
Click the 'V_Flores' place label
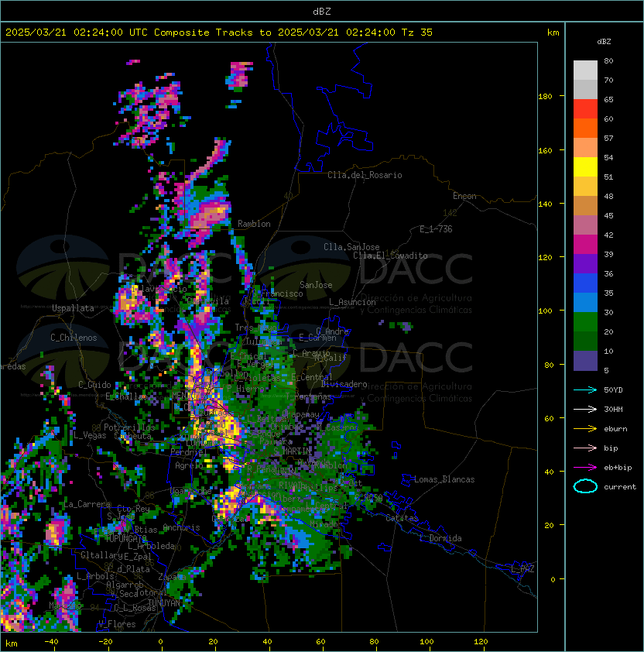coord(117,624)
